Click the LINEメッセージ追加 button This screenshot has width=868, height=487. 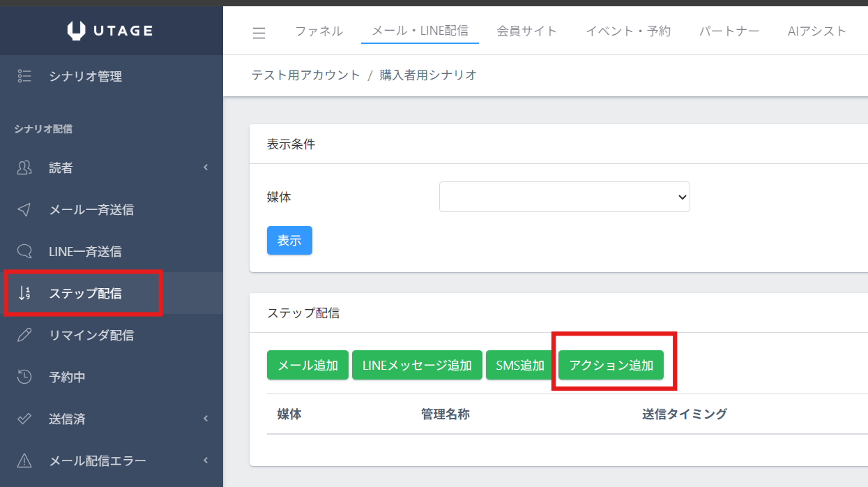pyautogui.click(x=417, y=365)
